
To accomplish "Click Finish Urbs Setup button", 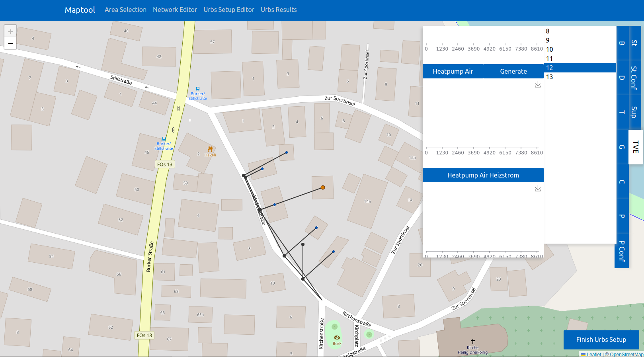I will (601, 339).
